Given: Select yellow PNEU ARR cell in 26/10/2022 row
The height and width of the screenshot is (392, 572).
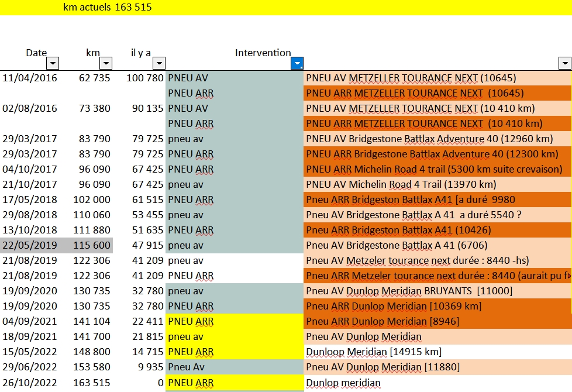Looking at the screenshot, I should click(x=235, y=383).
